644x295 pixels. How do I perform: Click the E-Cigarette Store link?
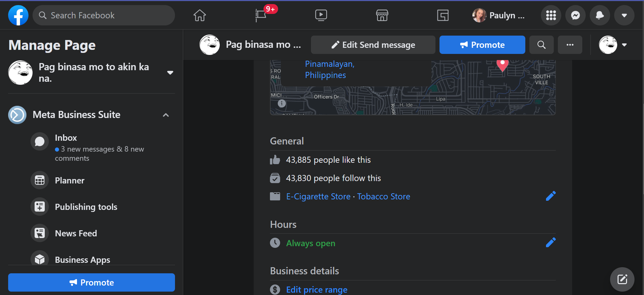[x=318, y=197]
